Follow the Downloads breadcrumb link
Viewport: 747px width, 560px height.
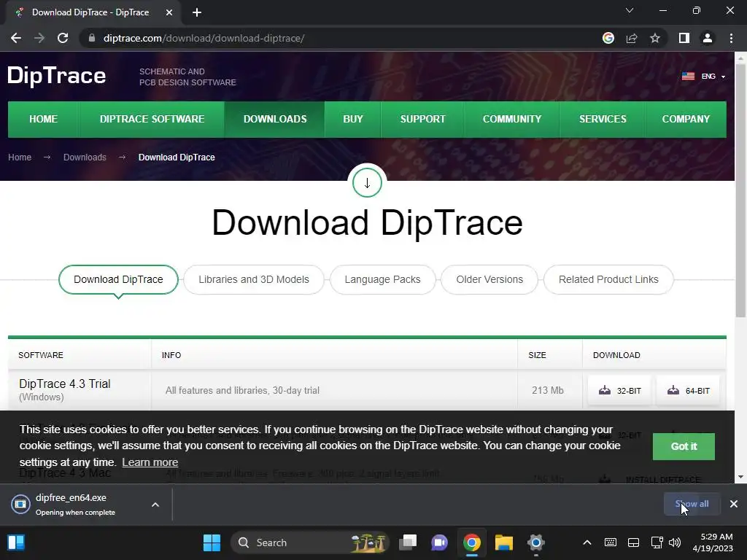click(x=85, y=157)
